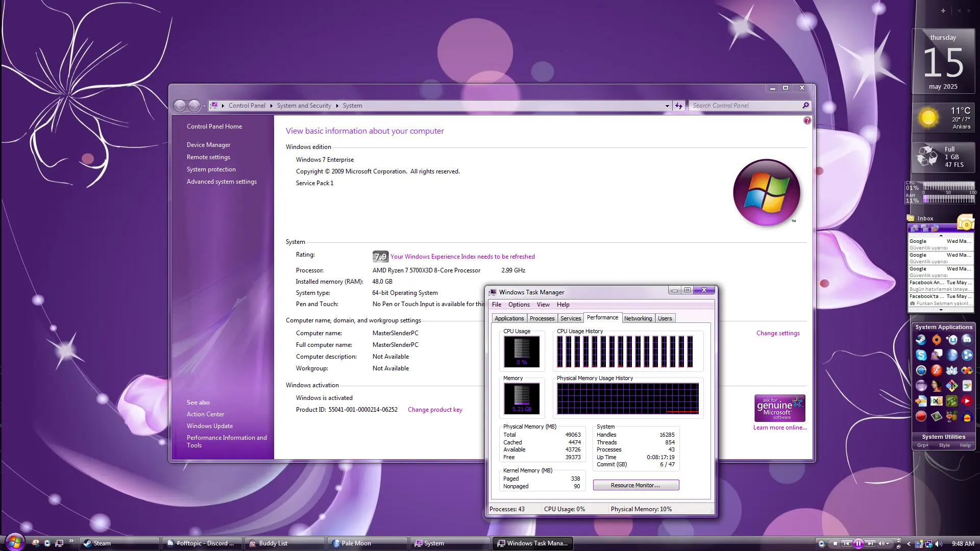980x551 pixels.
Task: Open the File menu in Task Manager
Action: (497, 305)
